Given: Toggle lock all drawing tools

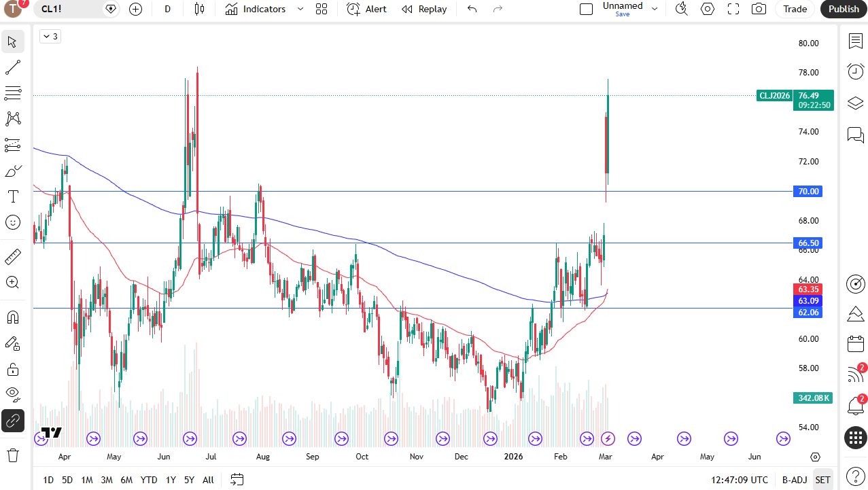Looking at the screenshot, I should point(13,369).
